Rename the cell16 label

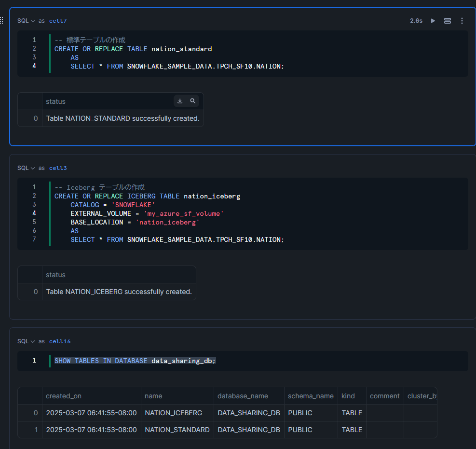pyautogui.click(x=60, y=341)
